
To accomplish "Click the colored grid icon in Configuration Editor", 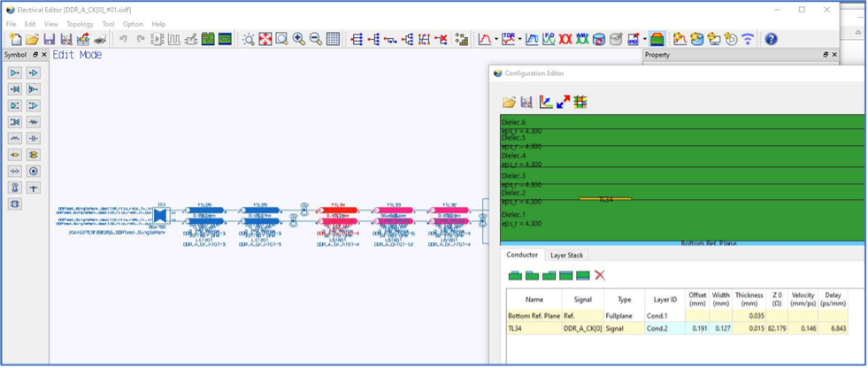I will [x=580, y=102].
